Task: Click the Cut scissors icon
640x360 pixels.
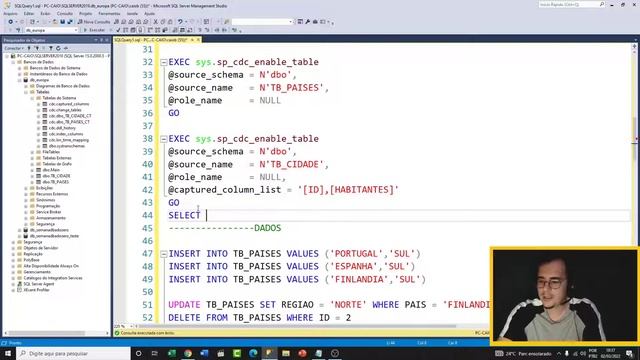Action: 156,22
